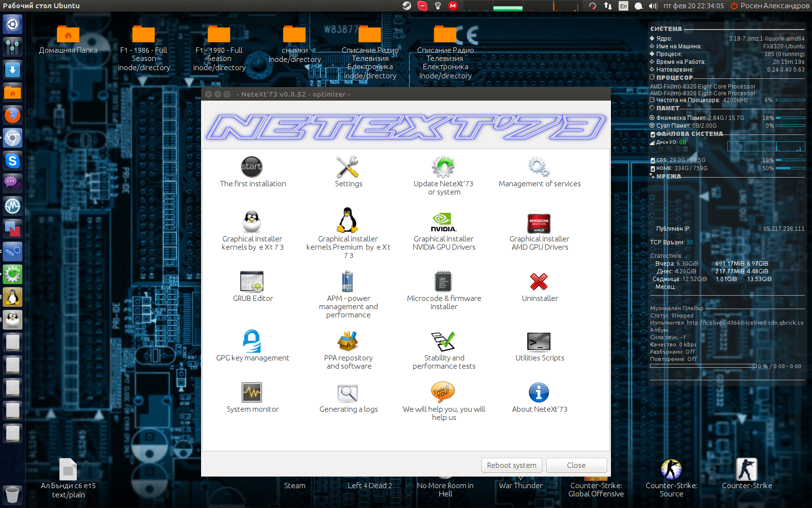The image size is (812, 508).
Task: Open the home folder files dock icon
Action: [13, 92]
